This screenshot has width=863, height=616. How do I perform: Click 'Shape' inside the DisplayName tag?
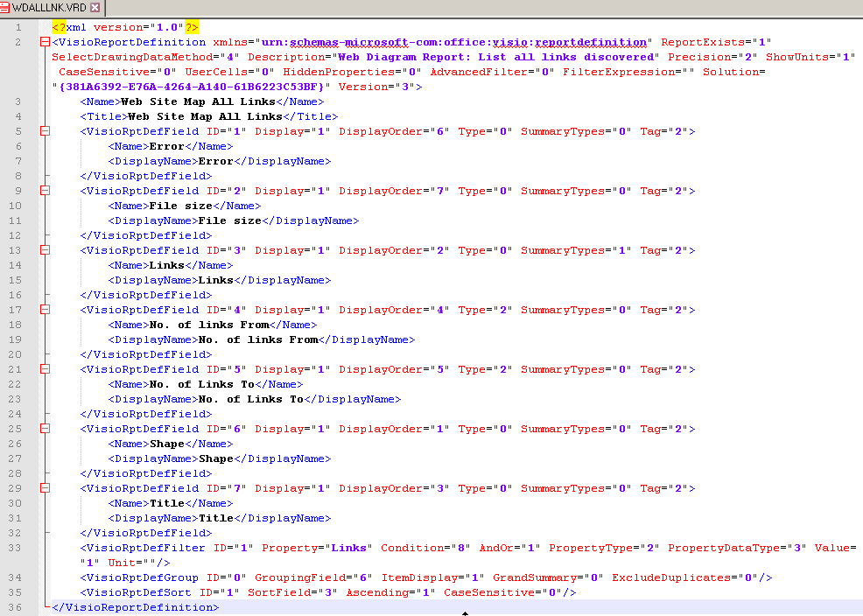click(215, 458)
